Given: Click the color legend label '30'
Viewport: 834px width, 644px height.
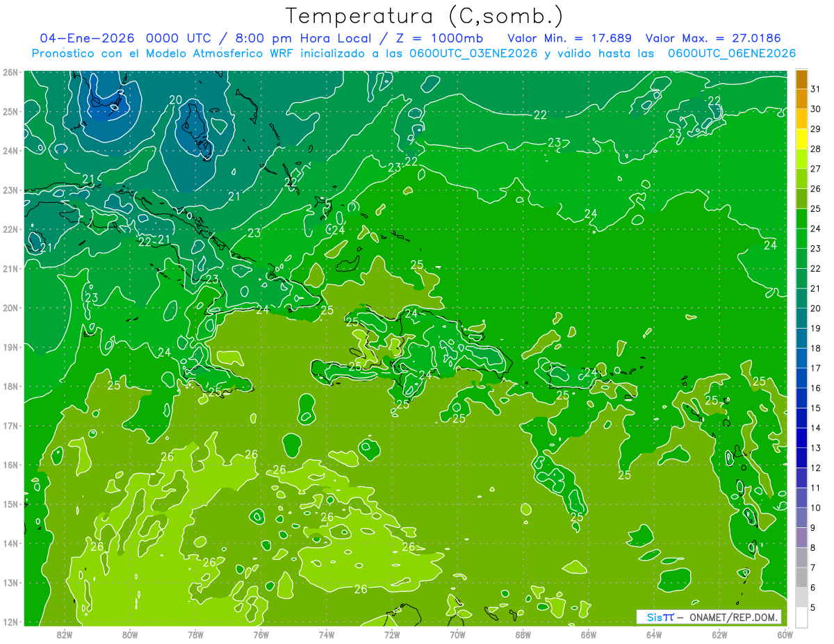Looking at the screenshot, I should point(815,109).
